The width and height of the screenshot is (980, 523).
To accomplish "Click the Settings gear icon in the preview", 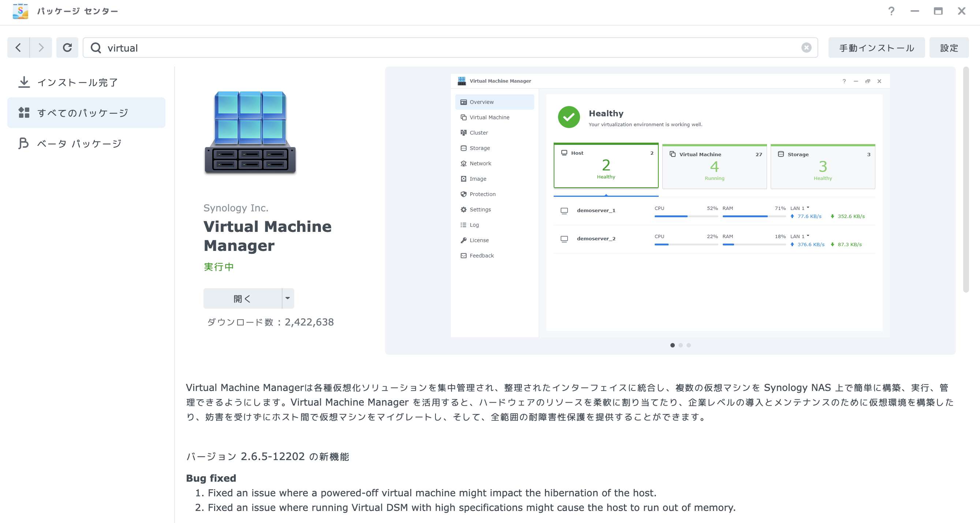I will point(463,210).
